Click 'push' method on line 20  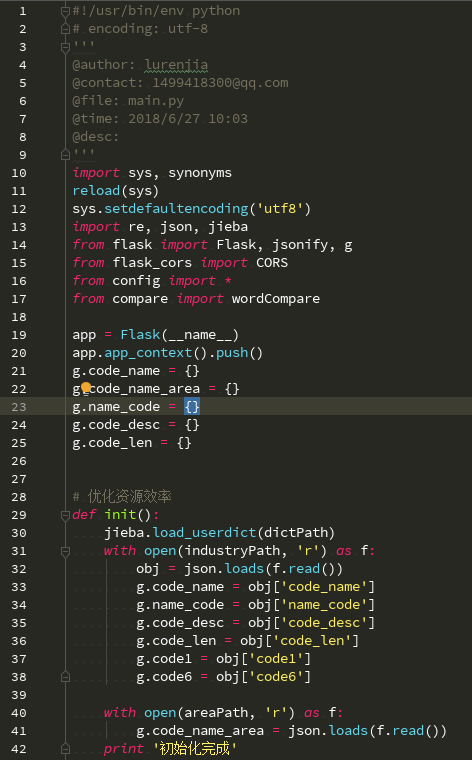pyautogui.click(x=232, y=353)
